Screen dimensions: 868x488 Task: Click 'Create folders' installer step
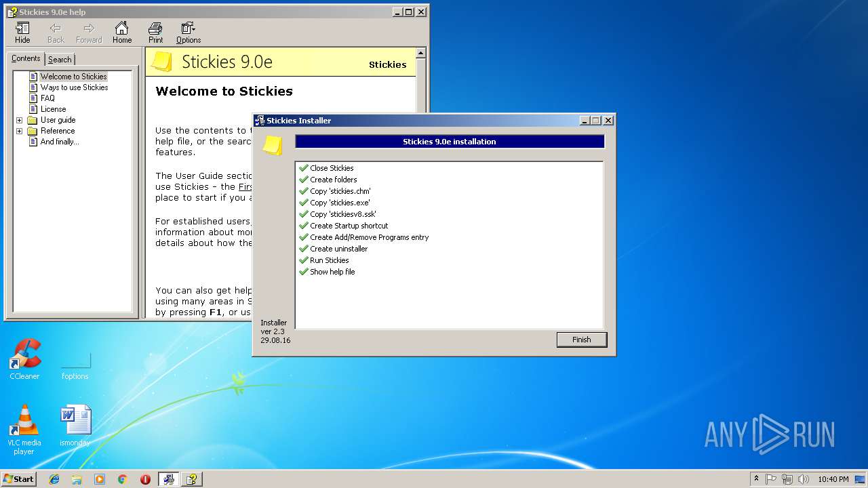tap(333, 180)
